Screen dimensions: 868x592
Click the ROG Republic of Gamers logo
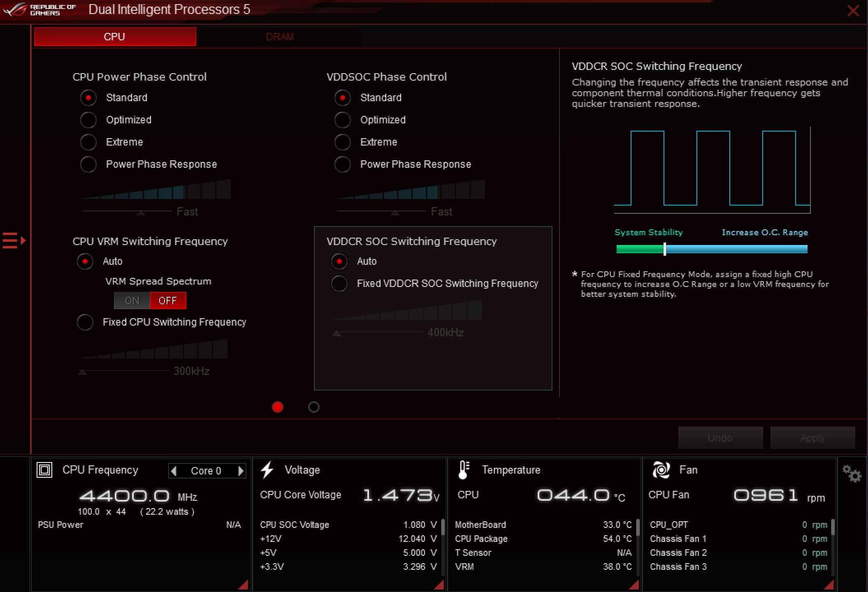[40, 10]
